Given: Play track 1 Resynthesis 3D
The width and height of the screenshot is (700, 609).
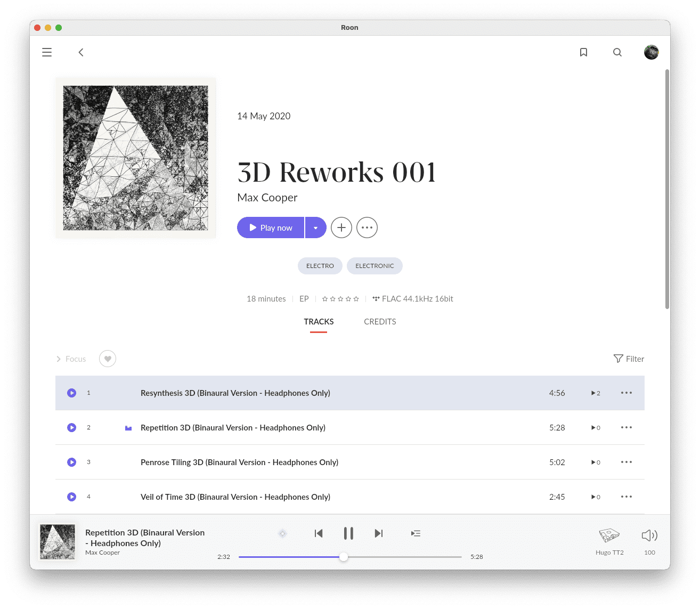Looking at the screenshot, I should click(72, 393).
